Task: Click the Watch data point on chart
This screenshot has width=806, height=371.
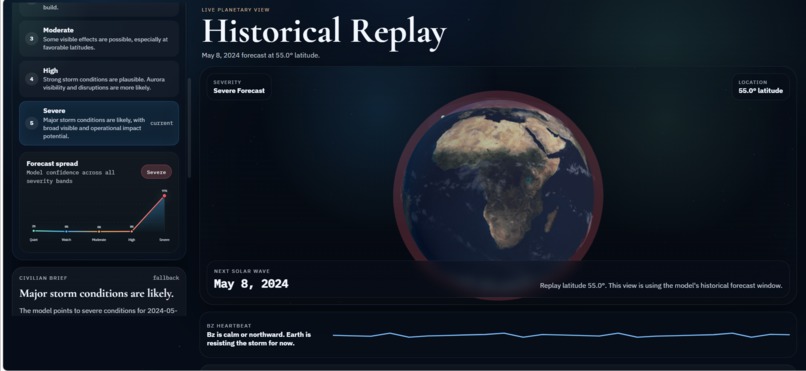Action: pyautogui.click(x=66, y=231)
